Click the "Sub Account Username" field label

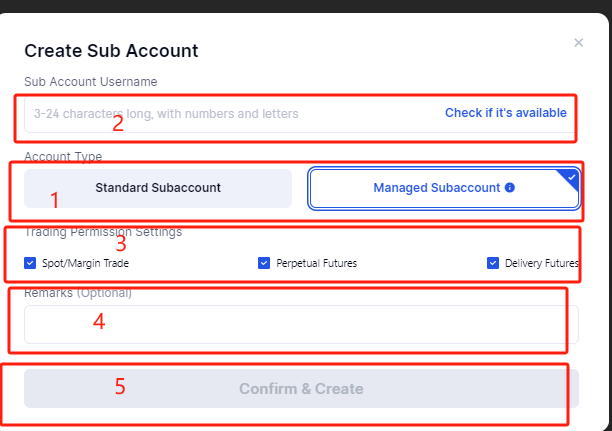click(x=91, y=81)
